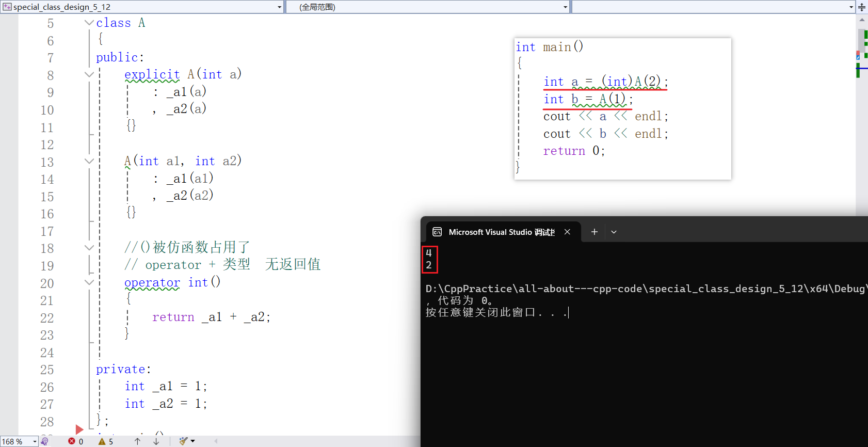Click the 'operator' keyword on line 20
Screen dimensions: 868x447
pos(152,282)
